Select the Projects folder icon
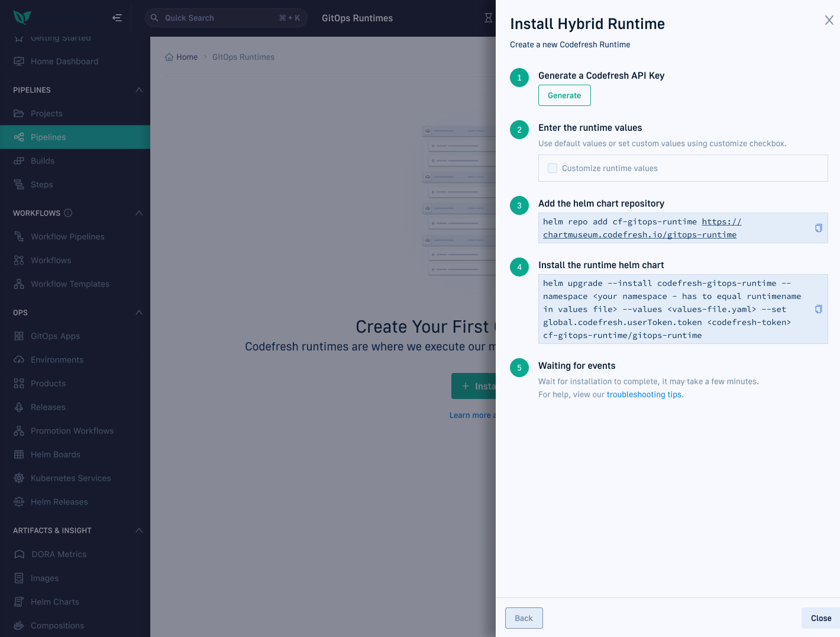Image resolution: width=840 pixels, height=637 pixels. [19, 114]
